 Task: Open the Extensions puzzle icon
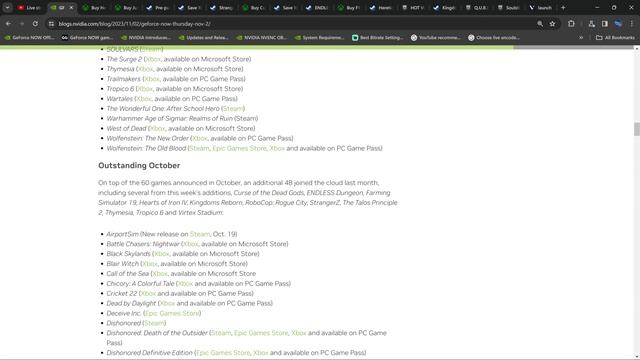[571, 24]
